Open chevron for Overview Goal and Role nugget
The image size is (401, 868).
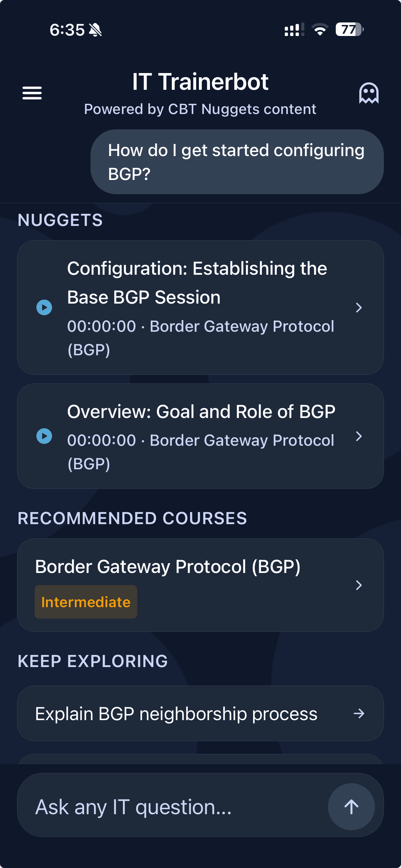(x=359, y=436)
